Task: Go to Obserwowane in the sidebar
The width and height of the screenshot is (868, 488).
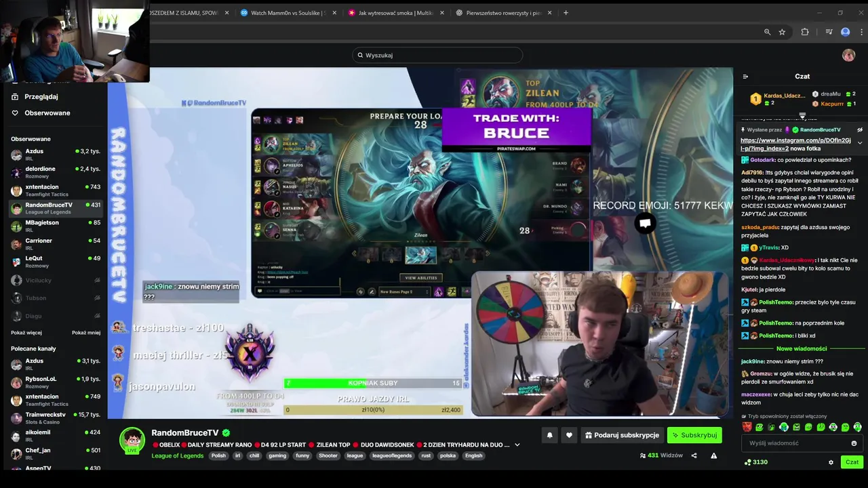Action: click(x=47, y=113)
